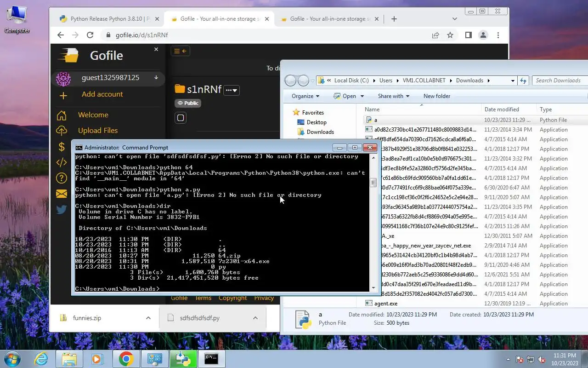Open funnies.zip download options arrow
588x368 pixels.
[148, 318]
